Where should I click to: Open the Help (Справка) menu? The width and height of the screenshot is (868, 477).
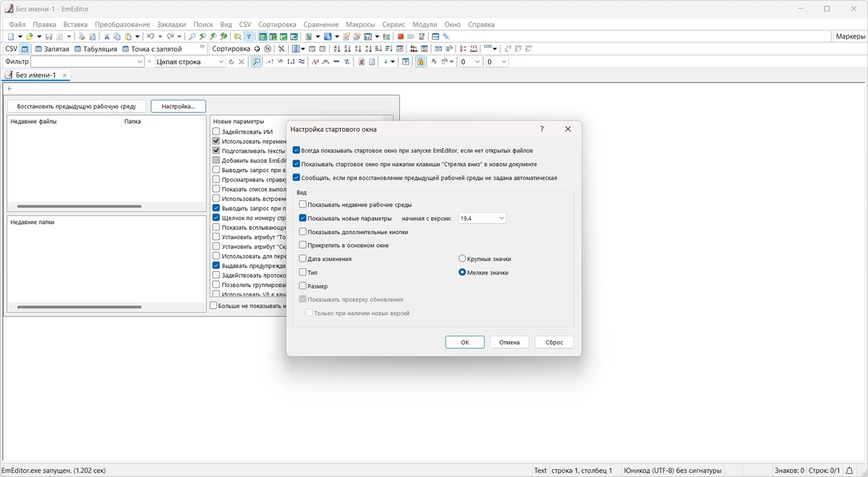pos(481,24)
